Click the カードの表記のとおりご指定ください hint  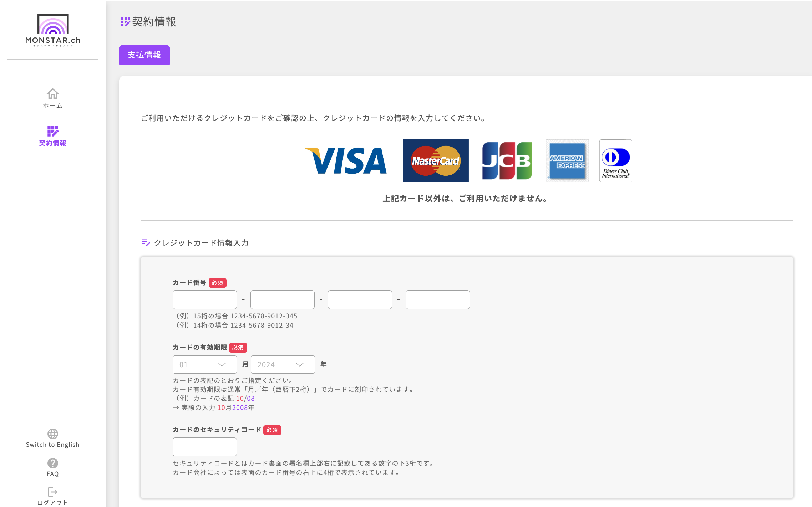click(x=234, y=381)
